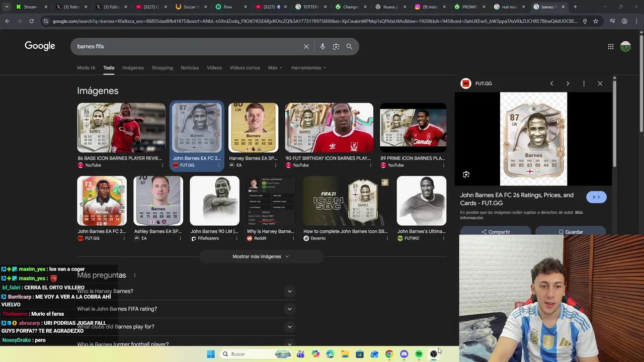Image resolution: width=644 pixels, height=362 pixels.
Task: Open 89 Prime Icon Barnes thumbnail
Action: (413, 128)
